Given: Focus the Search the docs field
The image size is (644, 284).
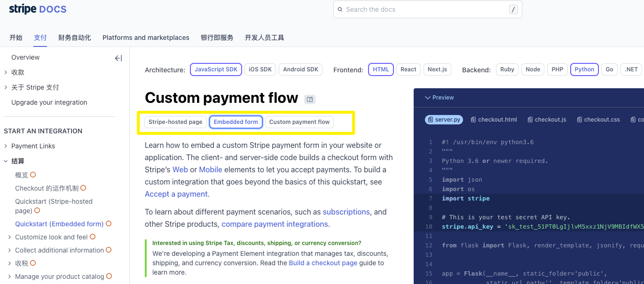Looking at the screenshot, I should 427,9.
